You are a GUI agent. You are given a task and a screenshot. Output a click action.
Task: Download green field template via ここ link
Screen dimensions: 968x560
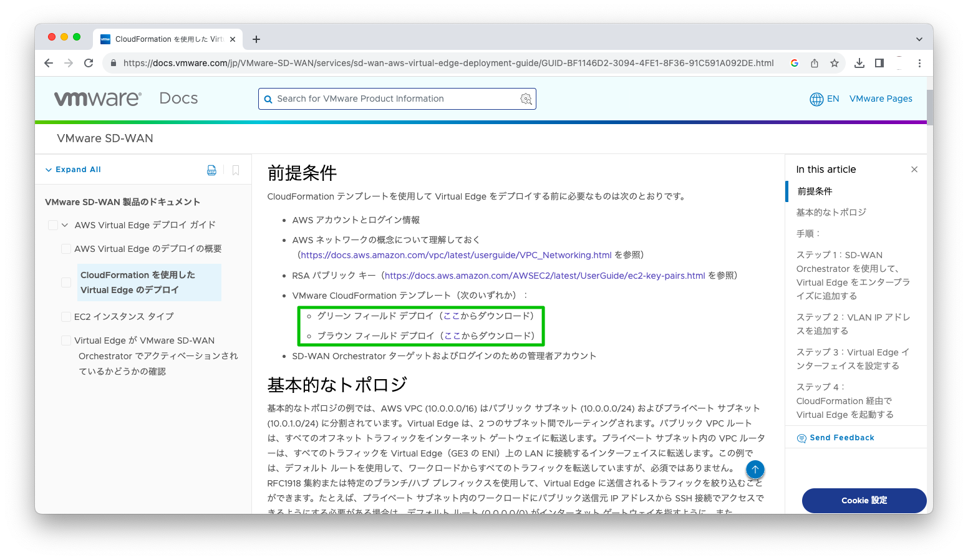click(452, 316)
